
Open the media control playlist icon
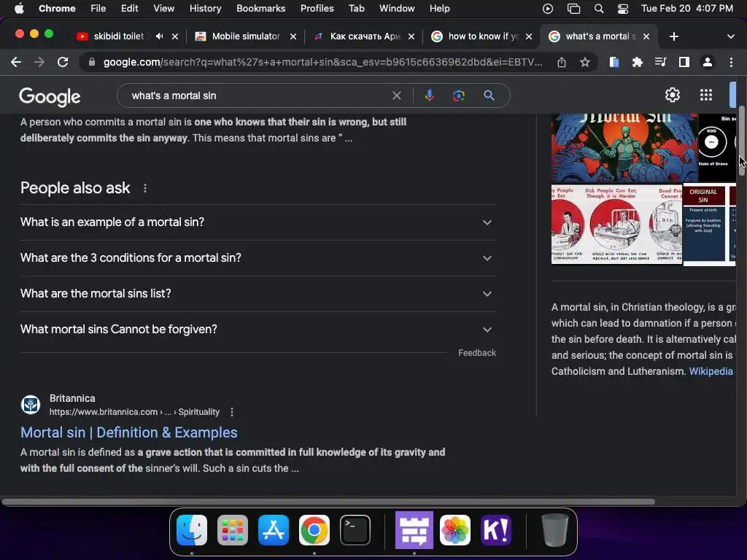coord(660,63)
